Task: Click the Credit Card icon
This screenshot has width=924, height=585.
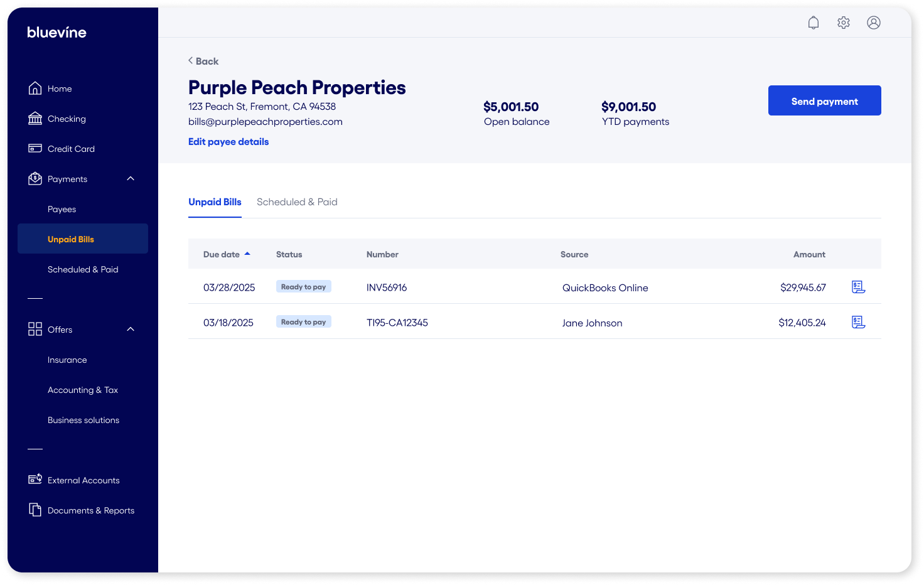Action: pos(35,148)
